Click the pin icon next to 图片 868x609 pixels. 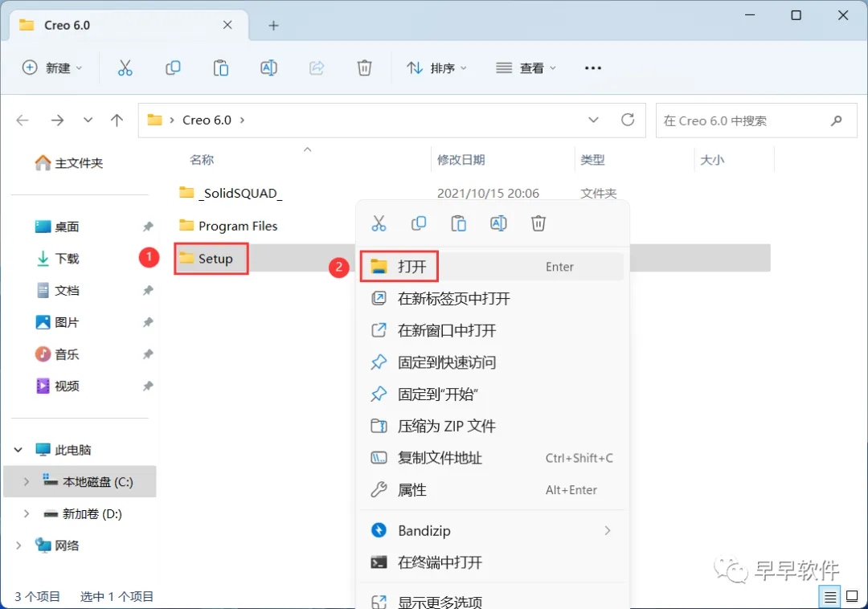pyautogui.click(x=148, y=322)
